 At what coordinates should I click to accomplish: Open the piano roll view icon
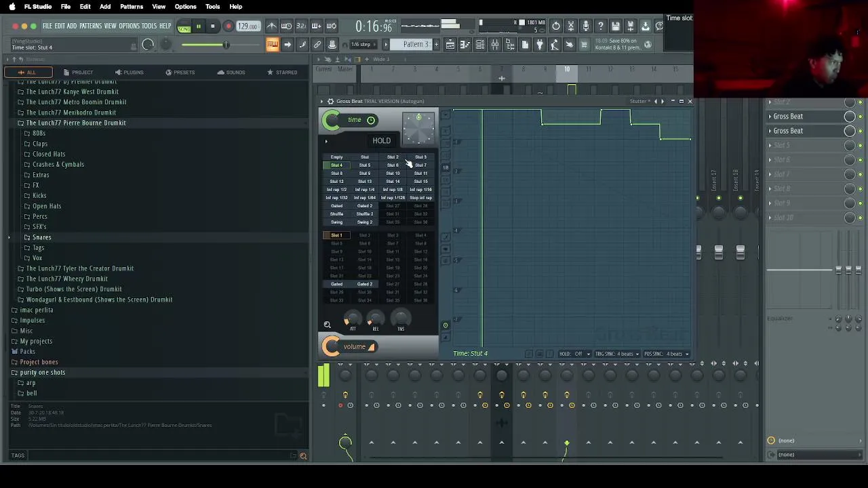pos(465,45)
